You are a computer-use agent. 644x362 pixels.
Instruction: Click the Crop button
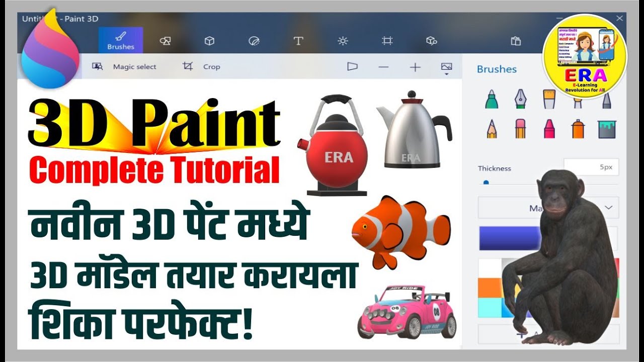click(x=202, y=66)
